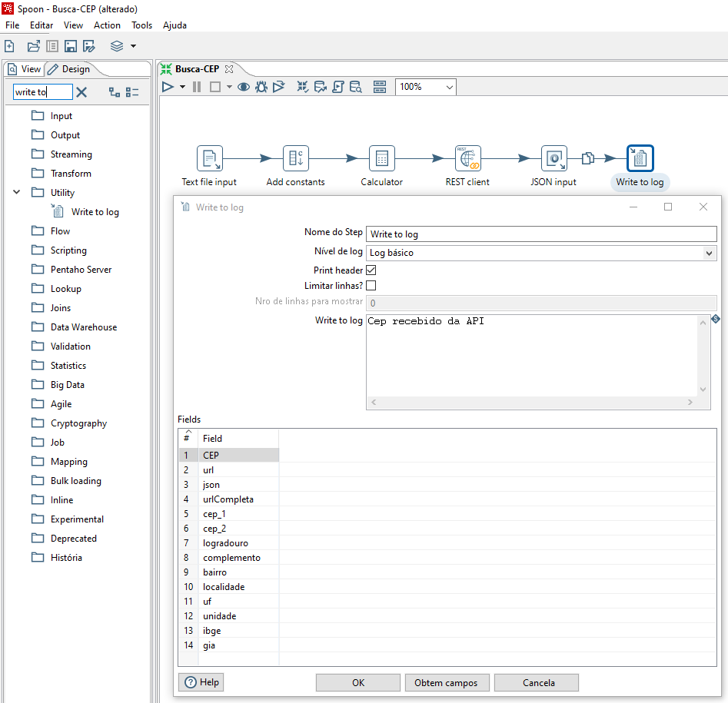This screenshot has width=728, height=703.
Task: Open the REST client step on the canvas
Action: [467, 158]
